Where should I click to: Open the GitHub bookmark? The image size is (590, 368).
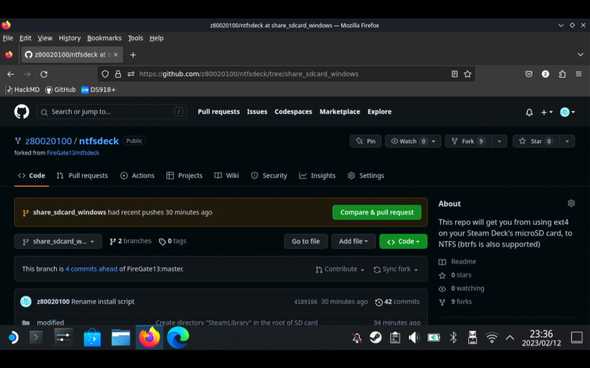(x=61, y=90)
